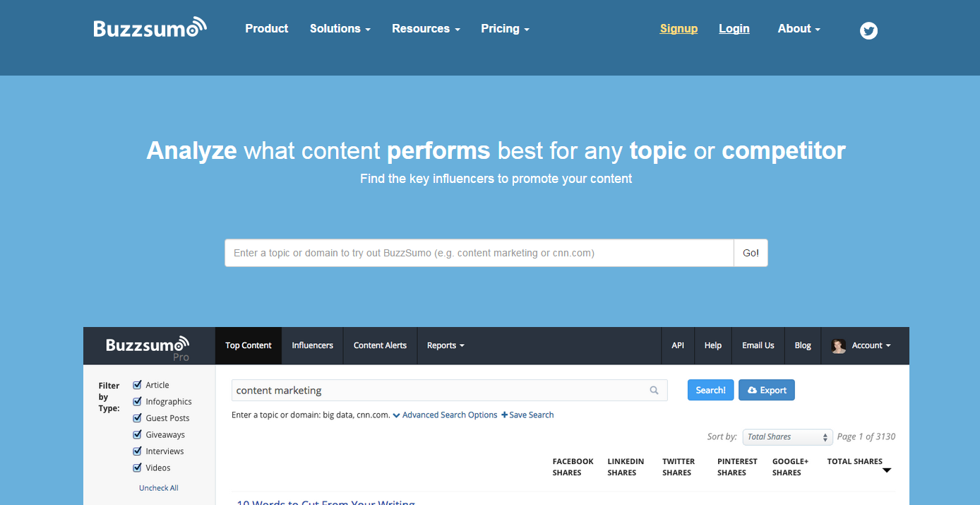Click the Account avatar picture
The height and width of the screenshot is (505, 980).
(839, 345)
